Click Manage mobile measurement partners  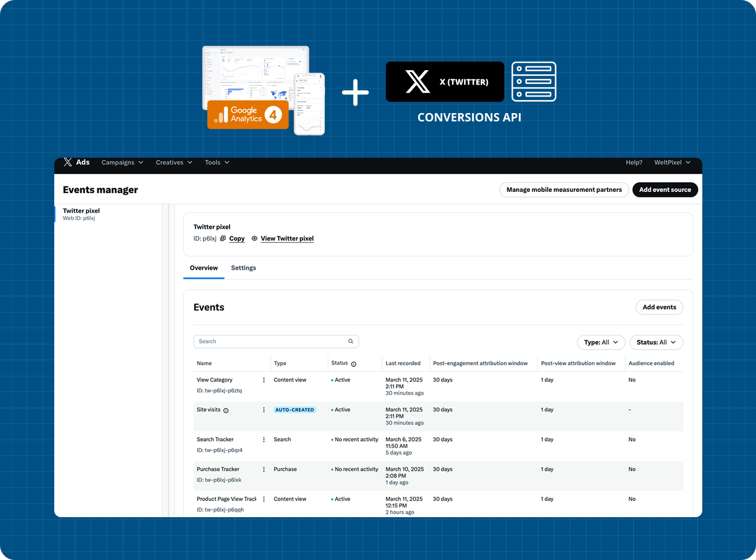point(564,189)
